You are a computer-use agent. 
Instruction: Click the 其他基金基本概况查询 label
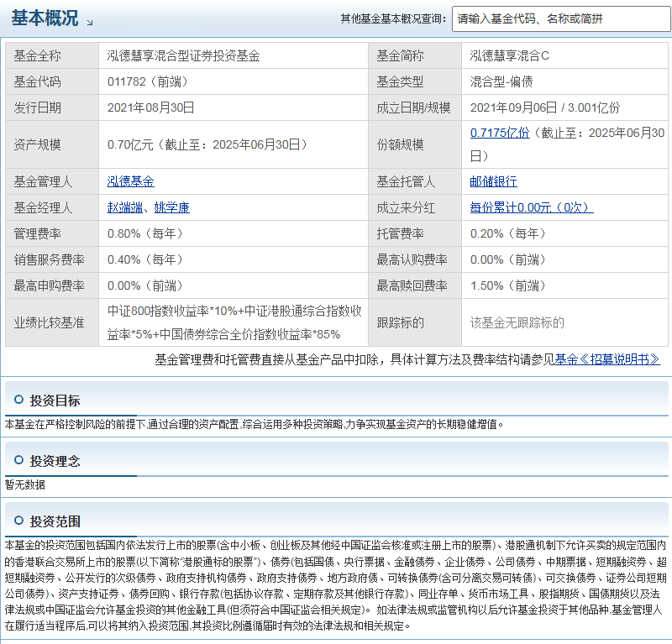pos(393,18)
